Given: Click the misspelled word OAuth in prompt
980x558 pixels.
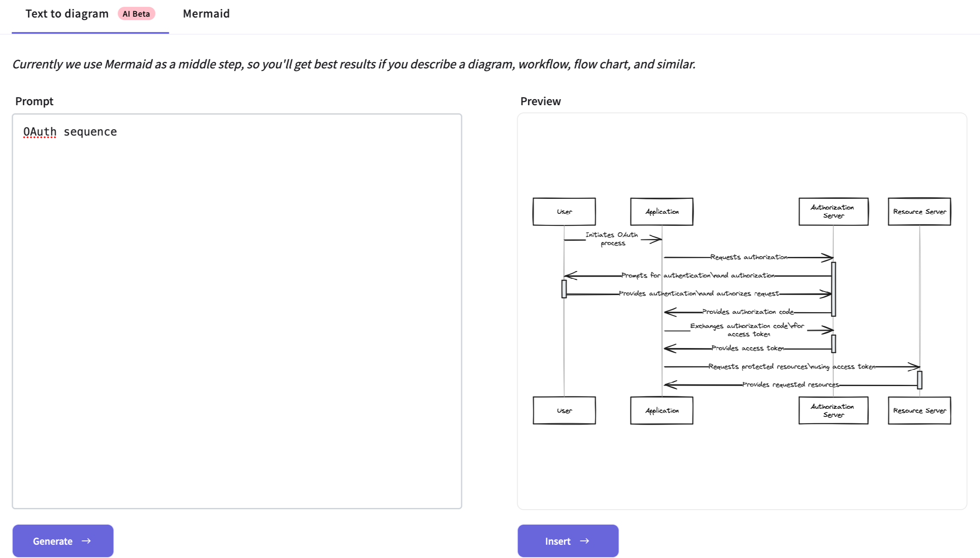Looking at the screenshot, I should coord(40,132).
